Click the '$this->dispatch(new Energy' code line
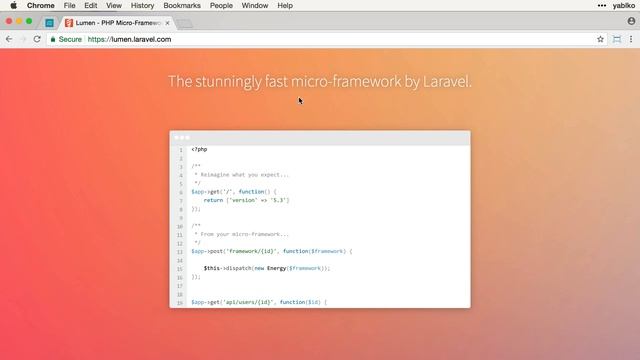The image size is (640, 360). 267,268
